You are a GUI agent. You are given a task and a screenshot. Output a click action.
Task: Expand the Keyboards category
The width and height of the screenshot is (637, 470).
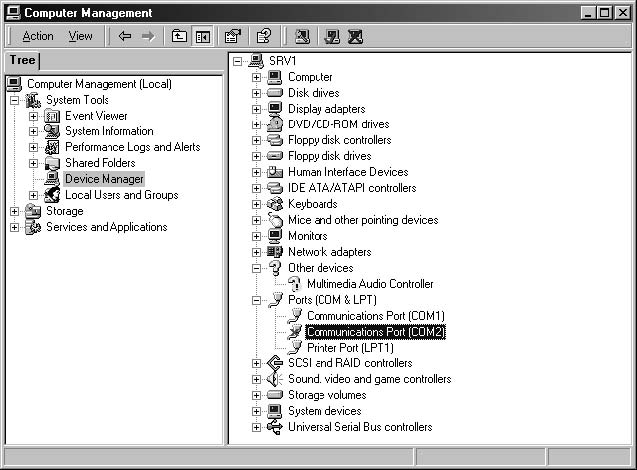(x=256, y=204)
